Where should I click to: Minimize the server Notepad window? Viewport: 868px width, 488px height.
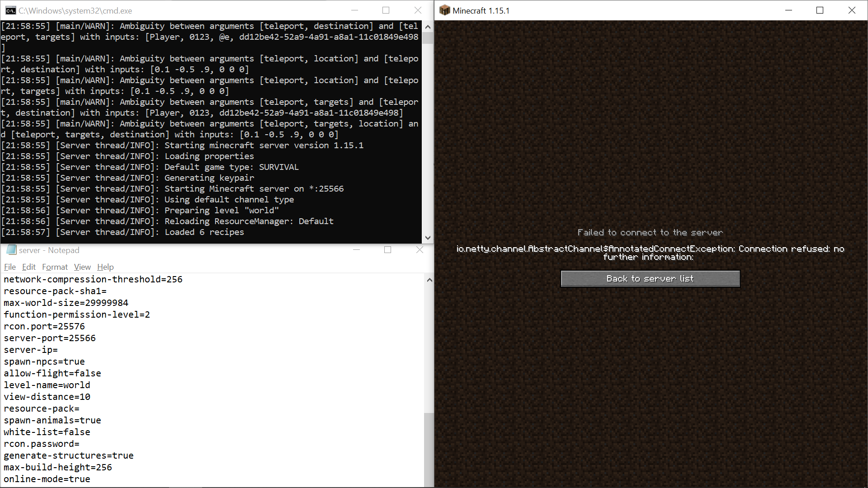click(356, 250)
